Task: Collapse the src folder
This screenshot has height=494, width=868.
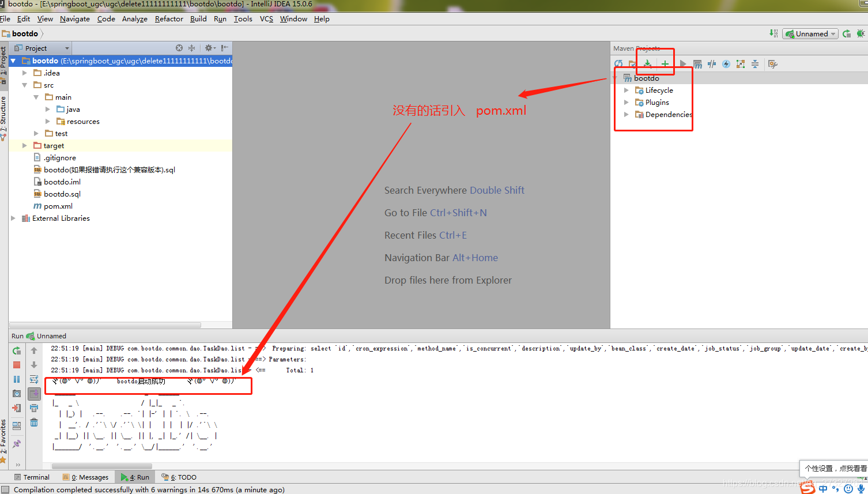Action: tap(25, 85)
